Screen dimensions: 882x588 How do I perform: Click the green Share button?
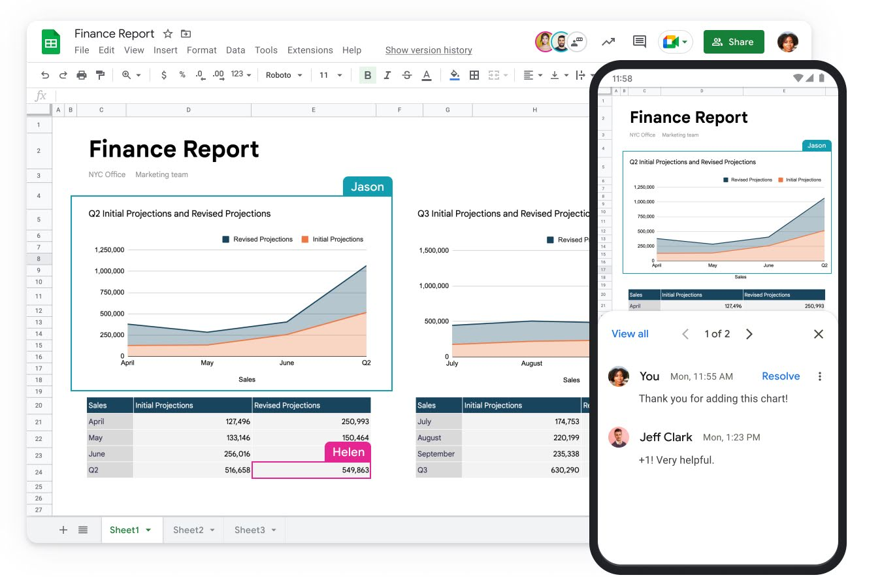[734, 41]
